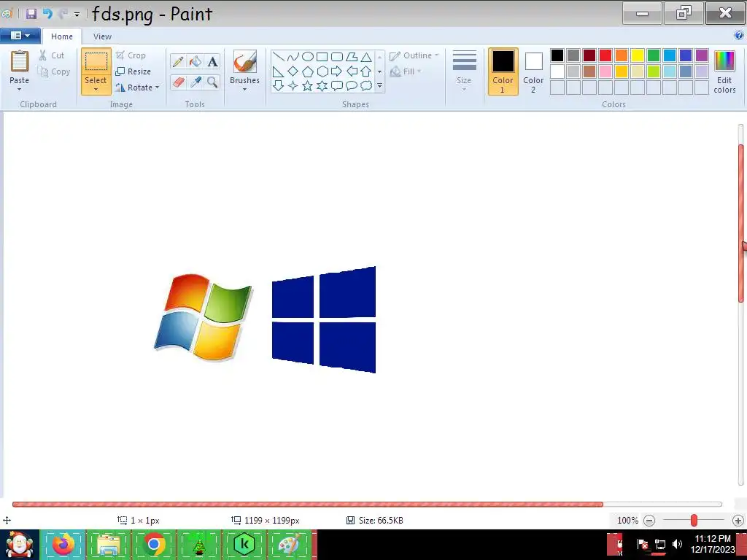
Task: Click the Zoom out minus button
Action: tap(649, 521)
